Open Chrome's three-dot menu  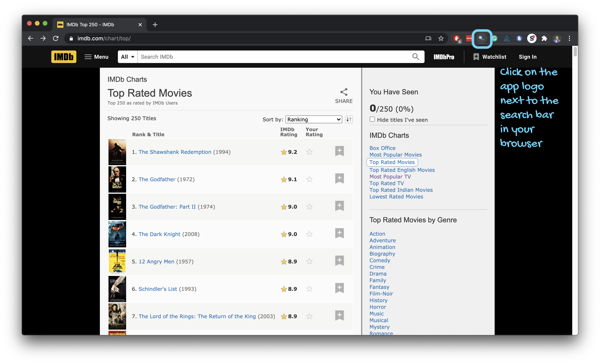click(569, 38)
